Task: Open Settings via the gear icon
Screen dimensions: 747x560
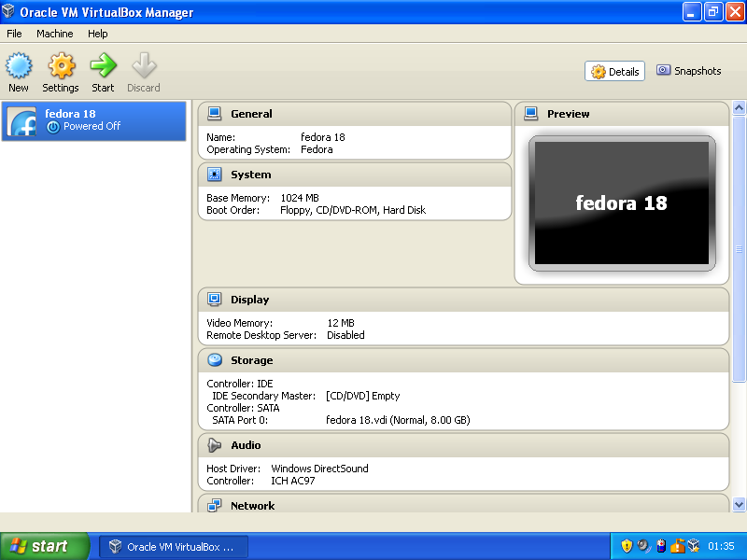Action: (x=61, y=66)
